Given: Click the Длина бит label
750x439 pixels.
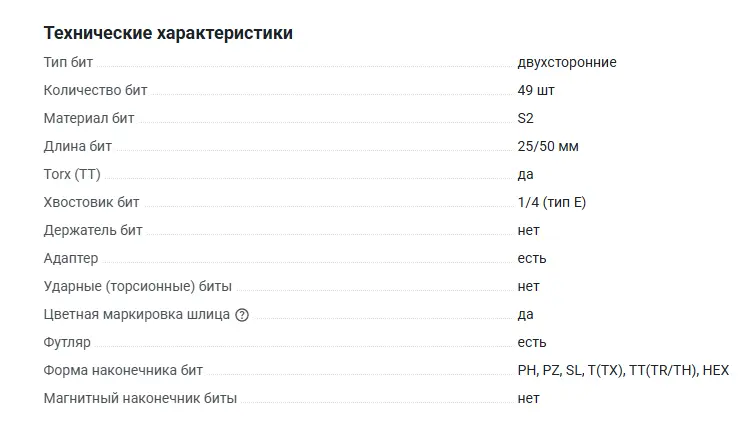Looking at the screenshot, I should coord(78,146).
